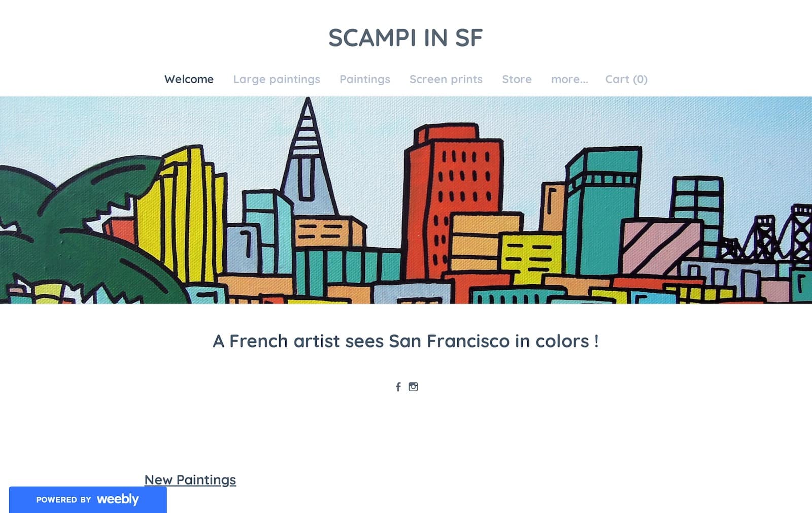Click the New Paintings link
812x513 pixels.
tap(190, 479)
